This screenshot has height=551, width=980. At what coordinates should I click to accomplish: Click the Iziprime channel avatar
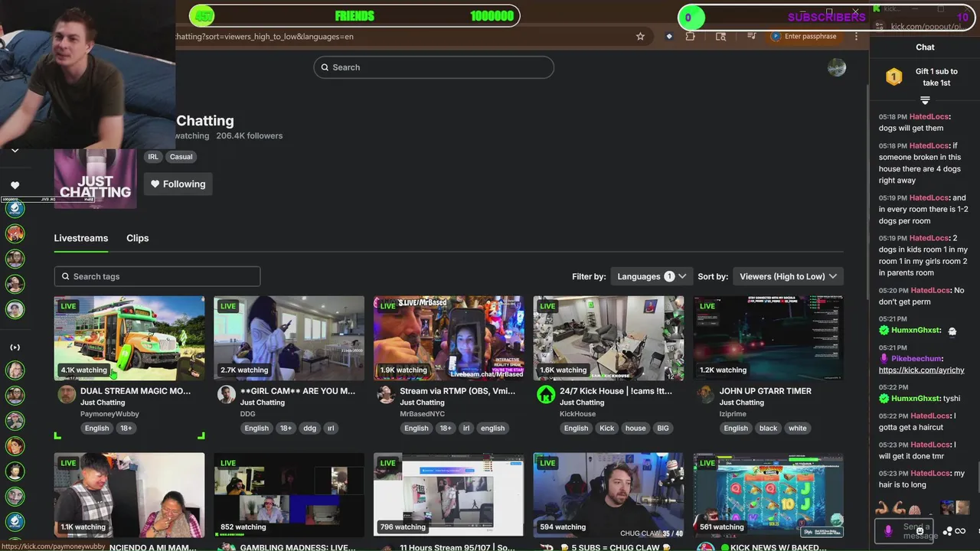coord(705,394)
